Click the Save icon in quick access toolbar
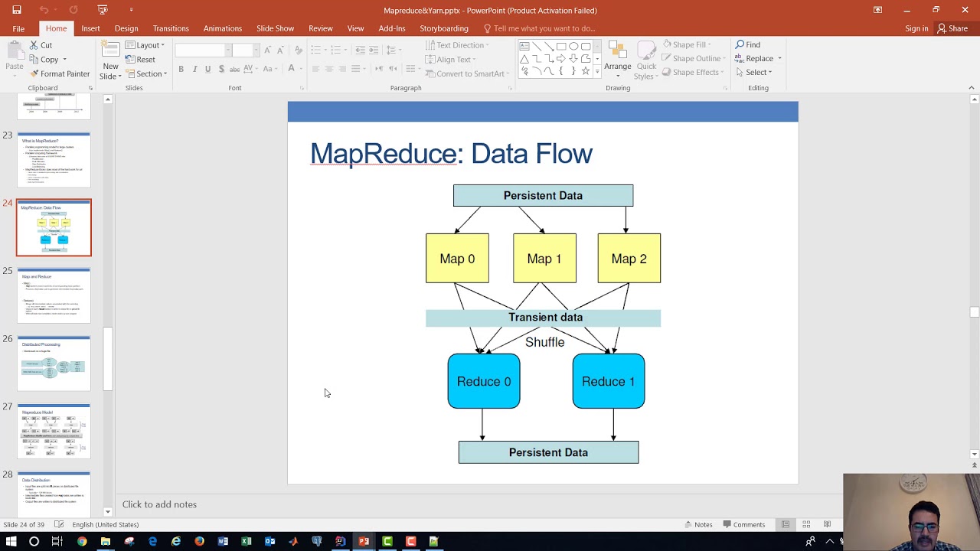Viewport: 980px width, 551px height. (17, 10)
